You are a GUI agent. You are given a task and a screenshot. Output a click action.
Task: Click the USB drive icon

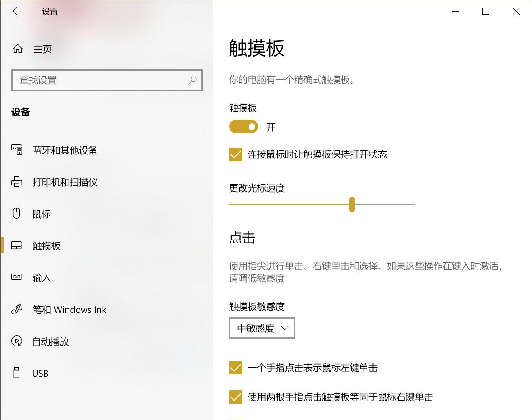(17, 373)
